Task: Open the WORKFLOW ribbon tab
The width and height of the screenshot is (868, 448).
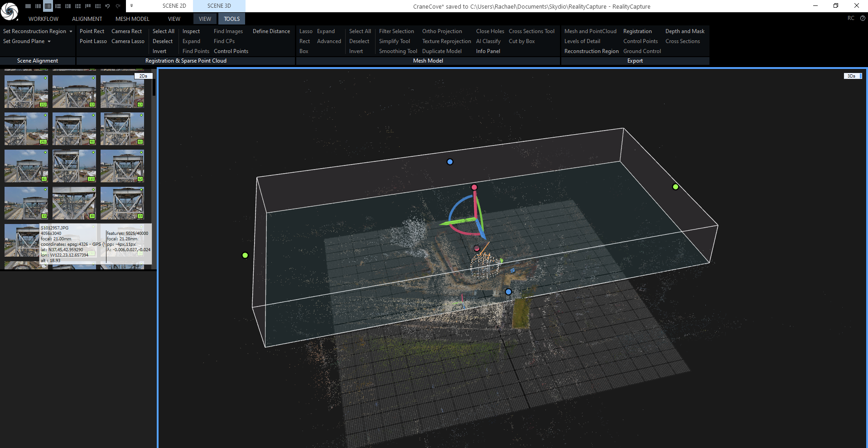Action: pos(43,19)
